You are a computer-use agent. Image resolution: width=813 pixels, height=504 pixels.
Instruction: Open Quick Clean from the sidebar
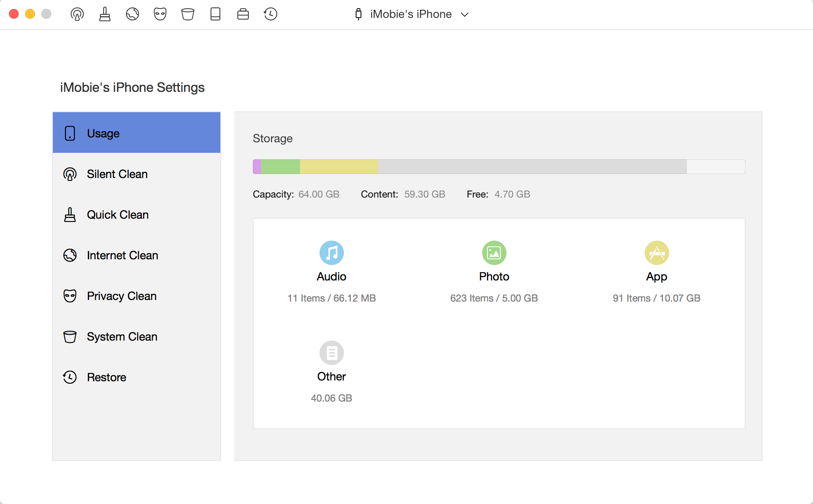[137, 215]
